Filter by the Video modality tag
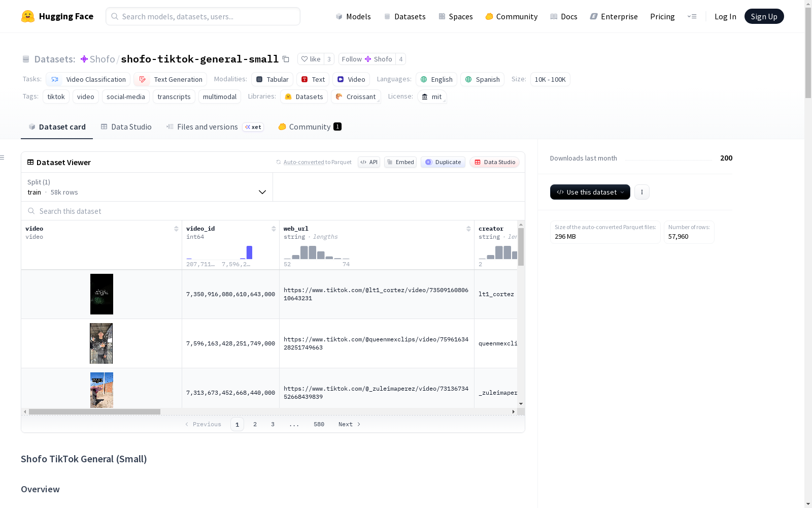This screenshot has height=508, width=812. click(351, 79)
